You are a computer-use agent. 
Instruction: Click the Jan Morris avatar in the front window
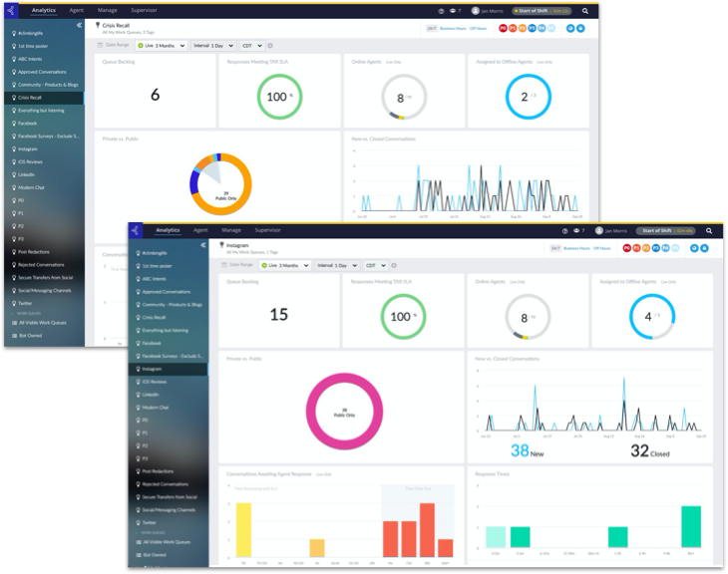[599, 230]
